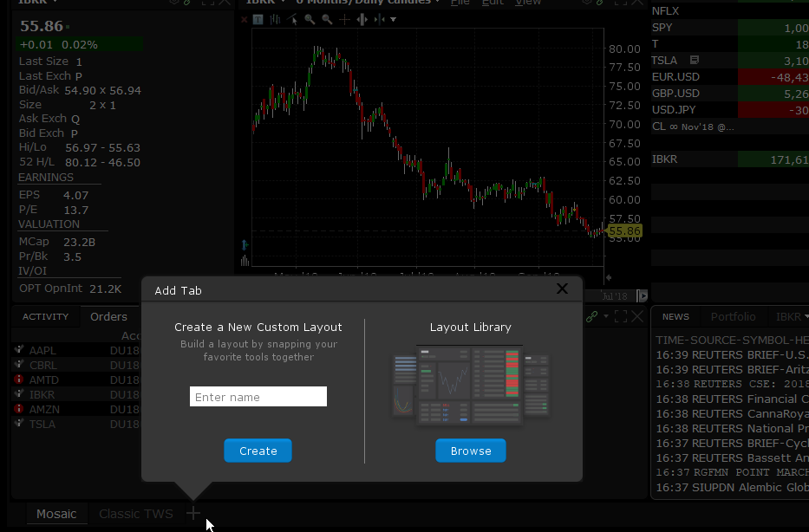Click AAPL row in orders list
809x532 pixels.
point(76,350)
